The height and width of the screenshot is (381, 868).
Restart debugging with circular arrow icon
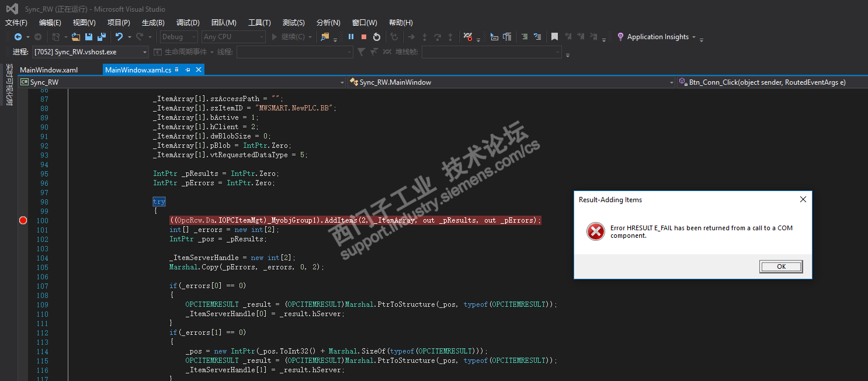[377, 37]
